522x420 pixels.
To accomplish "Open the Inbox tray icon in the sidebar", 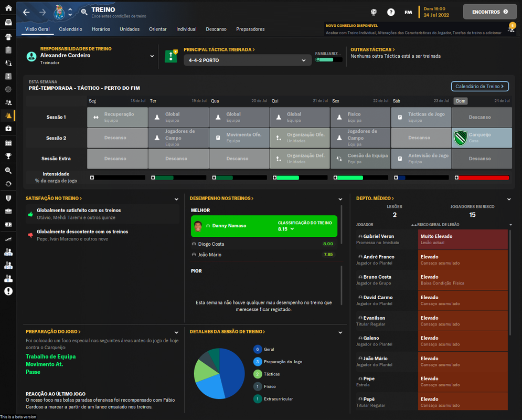I will tap(8, 23).
